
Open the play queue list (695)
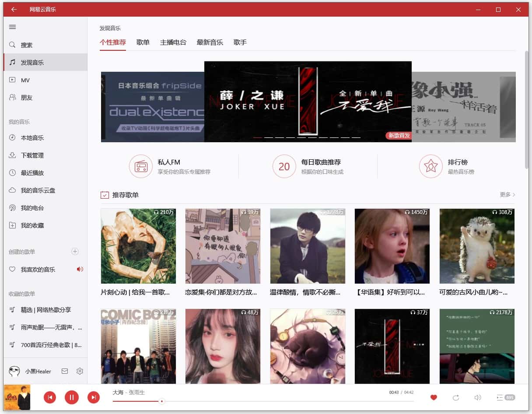click(x=506, y=397)
